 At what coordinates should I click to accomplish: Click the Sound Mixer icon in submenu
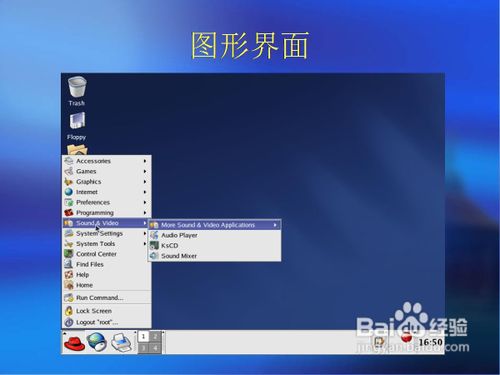tap(154, 256)
